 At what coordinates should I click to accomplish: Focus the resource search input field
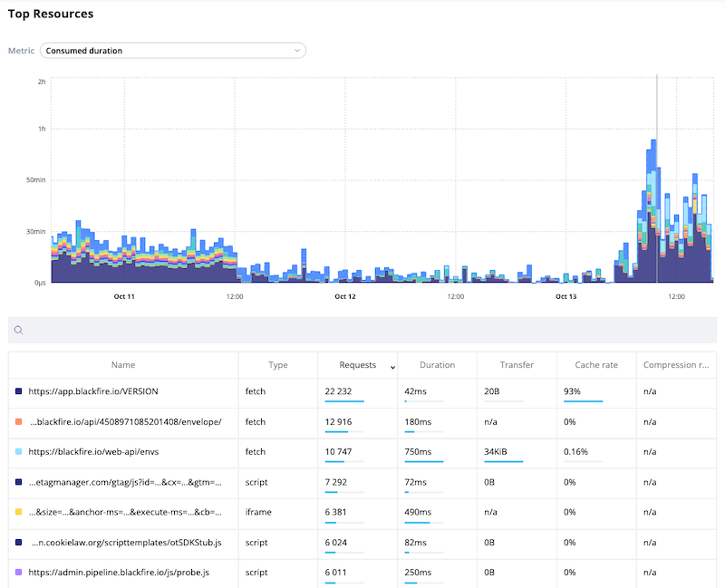tap(362, 331)
